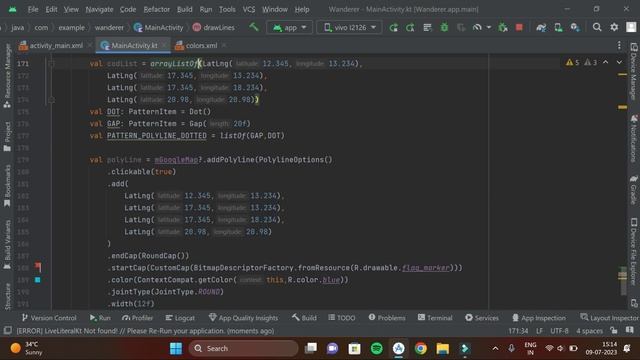The width and height of the screenshot is (640, 360).
Task: Click the blue color swatch in gutter
Action: (38, 280)
